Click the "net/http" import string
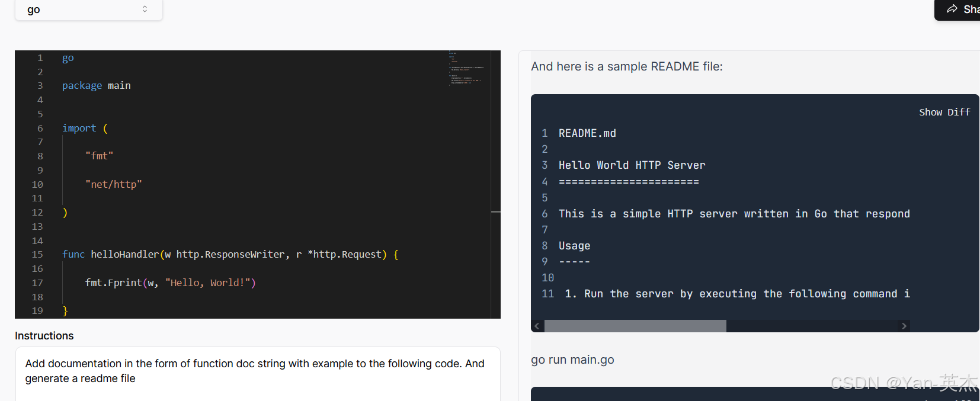The image size is (980, 401). tap(114, 184)
